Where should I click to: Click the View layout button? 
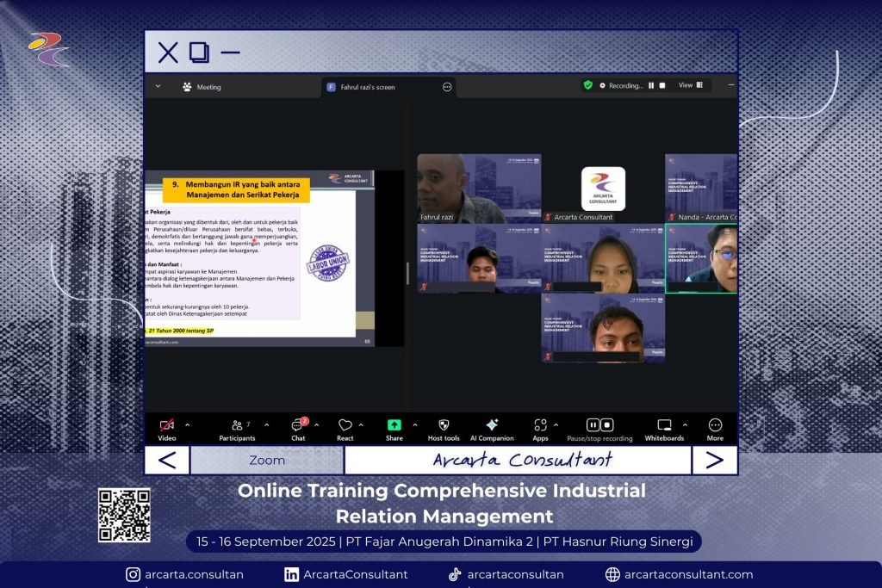691,85
